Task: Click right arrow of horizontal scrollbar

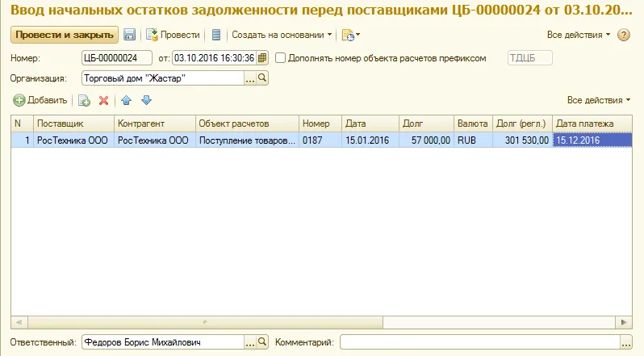Action: pyautogui.click(x=624, y=322)
